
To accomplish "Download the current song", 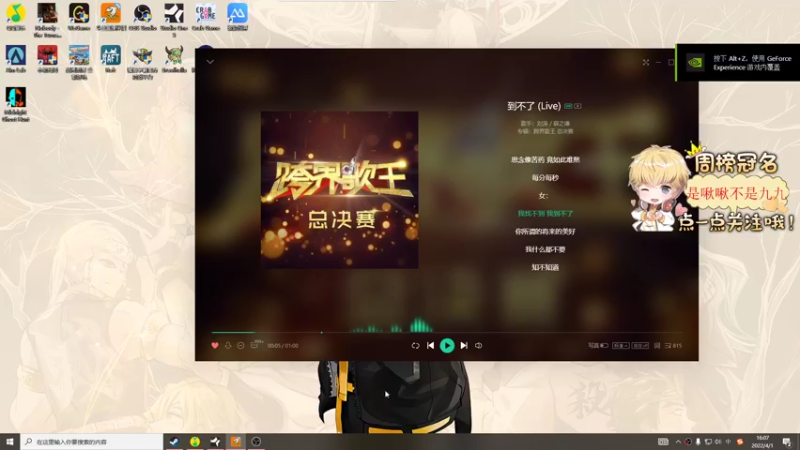I will pos(228,345).
